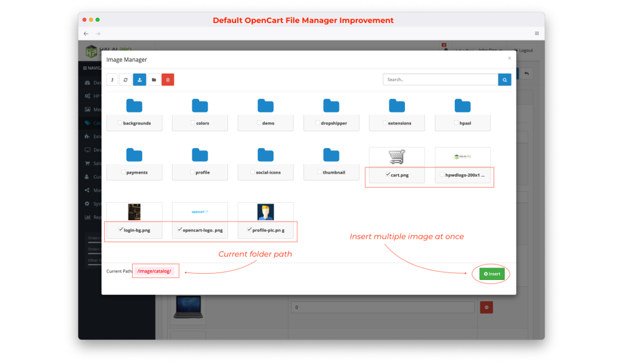Select the opencart-logo.png thumbnail
Screen dimensions: 623x364
pos(200,212)
